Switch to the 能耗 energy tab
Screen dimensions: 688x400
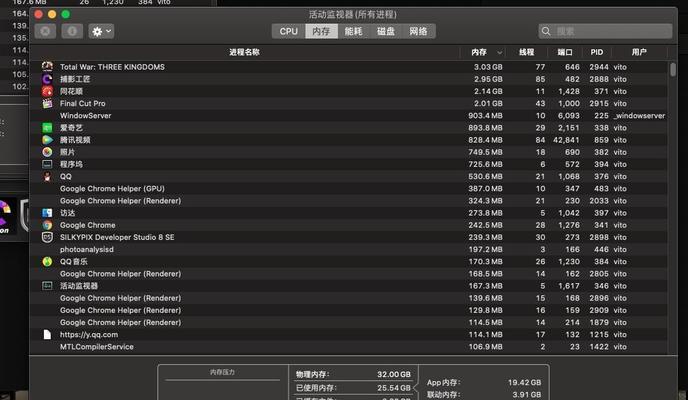[x=354, y=31]
